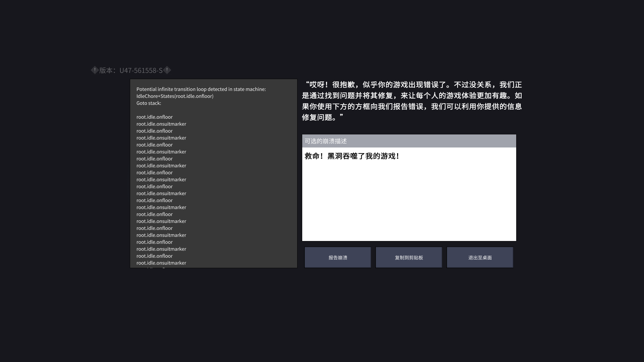The width and height of the screenshot is (644, 362).
Task: Click the 'Goto stack:' line in log
Action: (149, 103)
